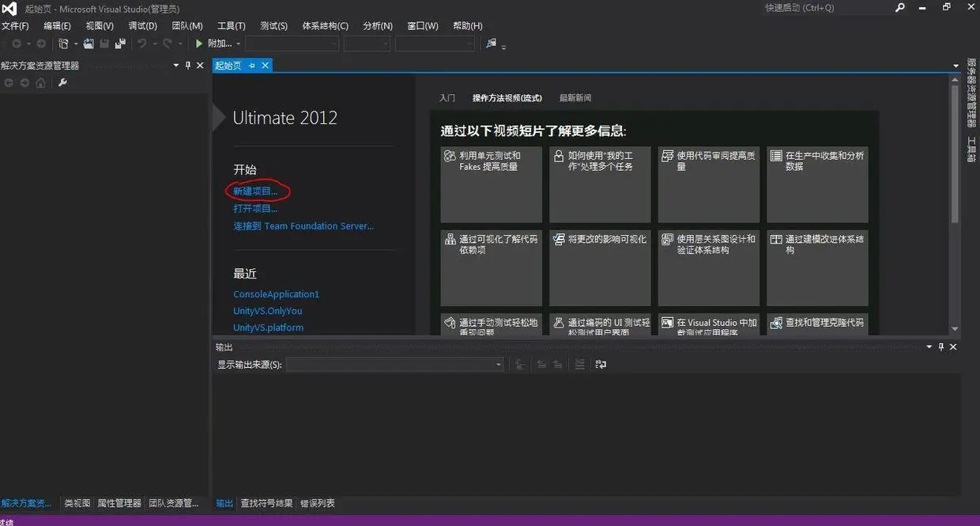Screen dimensions: 980x526
Task: Open the Undo history dropdown arrow
Action: (154, 44)
